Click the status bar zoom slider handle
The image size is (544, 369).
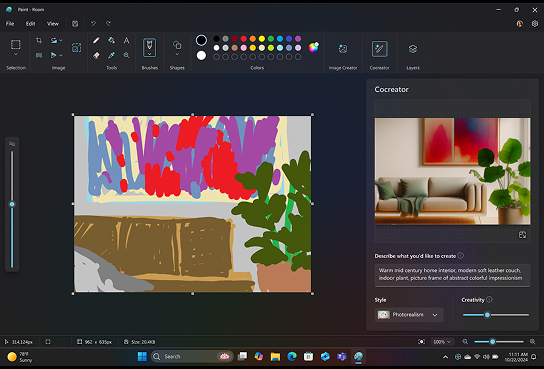click(x=492, y=342)
